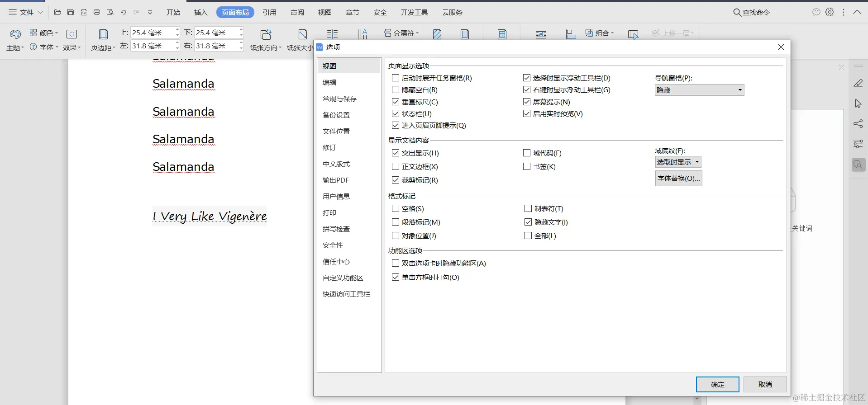Expand the 文件 menu dropdown arrow
Screen dimensions: 868x405
(x=40, y=12)
